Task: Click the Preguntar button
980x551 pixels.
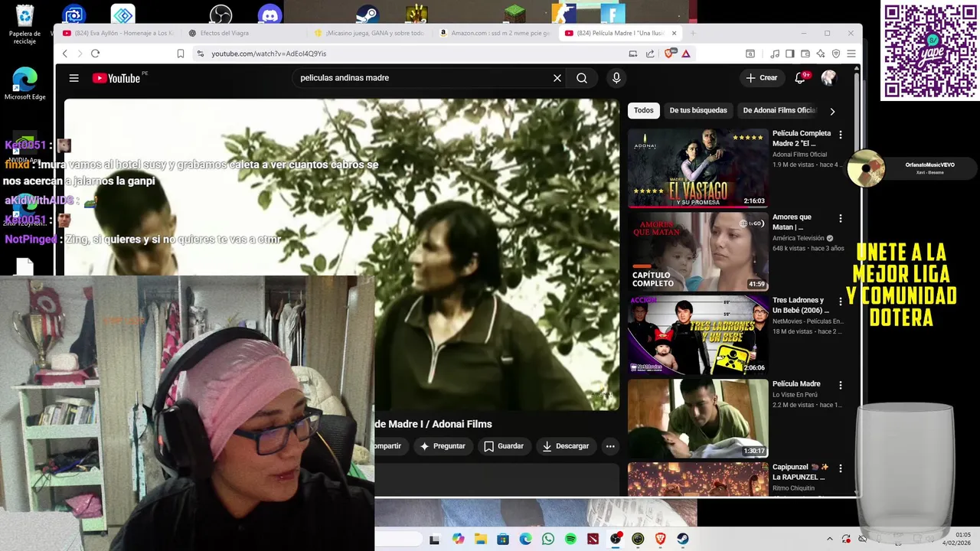Action: click(x=443, y=446)
